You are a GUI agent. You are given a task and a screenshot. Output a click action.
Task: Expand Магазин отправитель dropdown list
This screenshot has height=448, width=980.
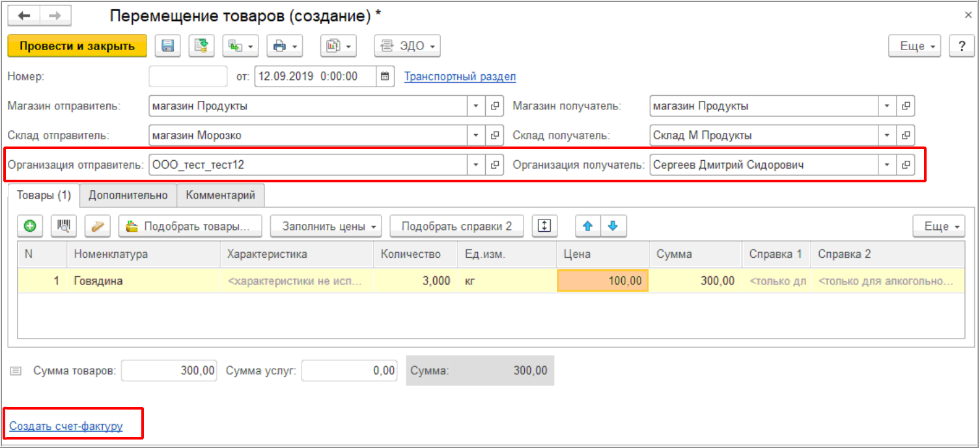point(476,106)
